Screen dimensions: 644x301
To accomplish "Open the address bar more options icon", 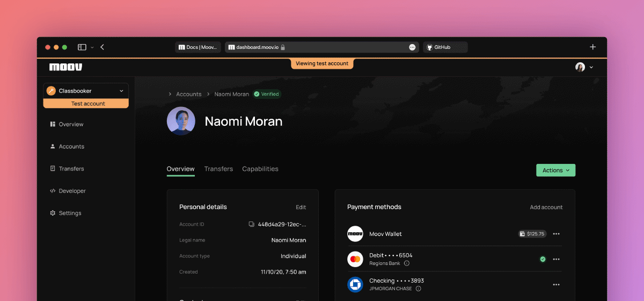I will tap(412, 47).
